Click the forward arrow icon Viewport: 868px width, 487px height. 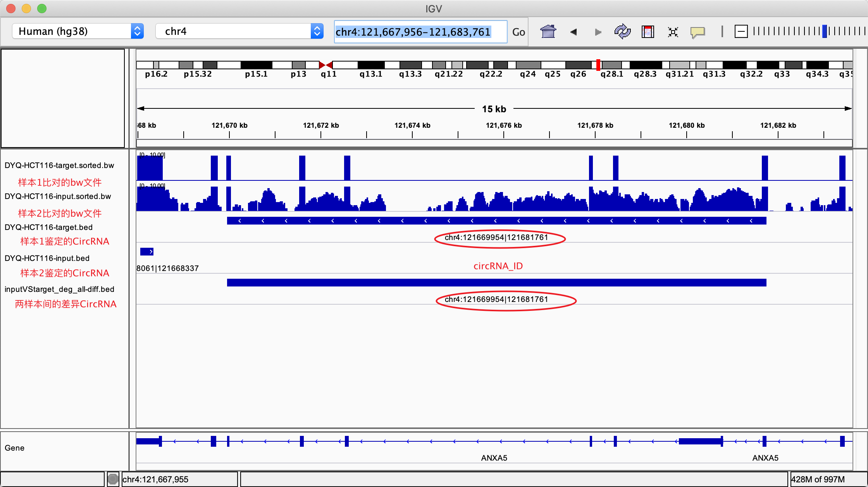click(x=598, y=32)
